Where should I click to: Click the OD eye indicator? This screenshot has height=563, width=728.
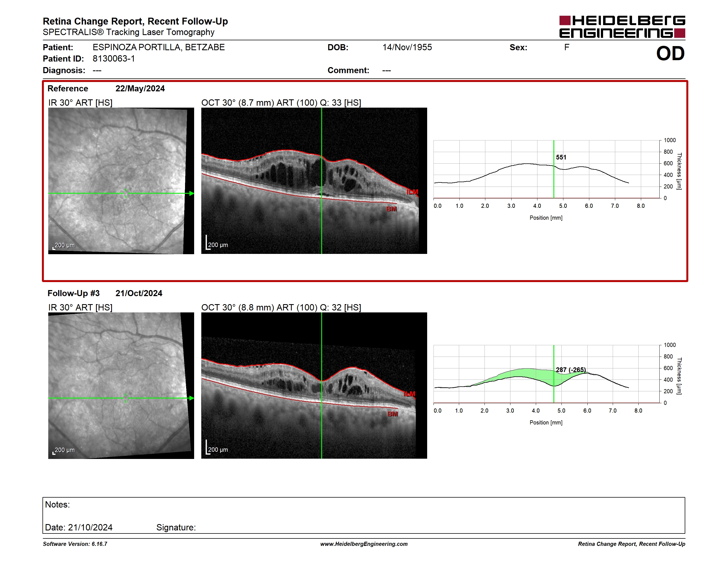click(x=670, y=54)
